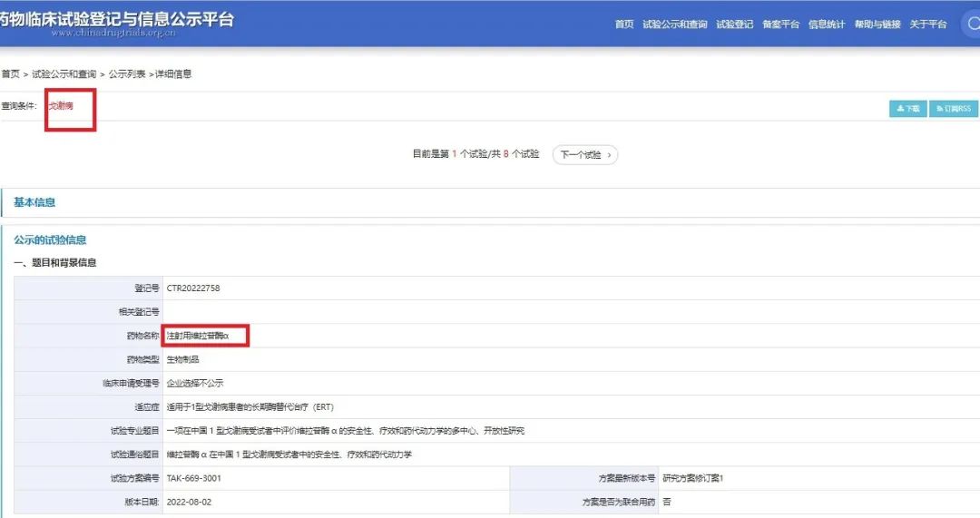Click the 方案最新版本号 label

627,478
